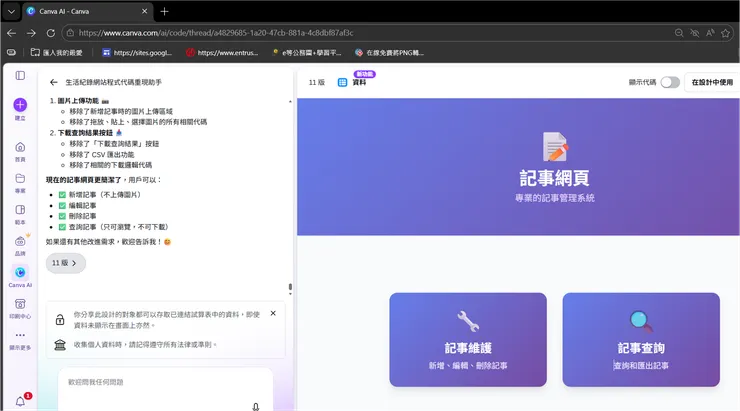
Task: Dismiss the data sharing notice with X
Action: pyautogui.click(x=273, y=313)
